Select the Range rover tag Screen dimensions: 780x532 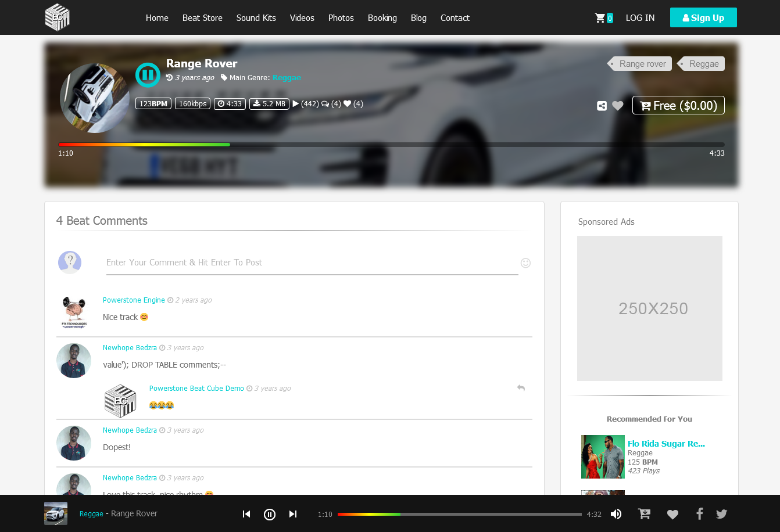pos(640,64)
